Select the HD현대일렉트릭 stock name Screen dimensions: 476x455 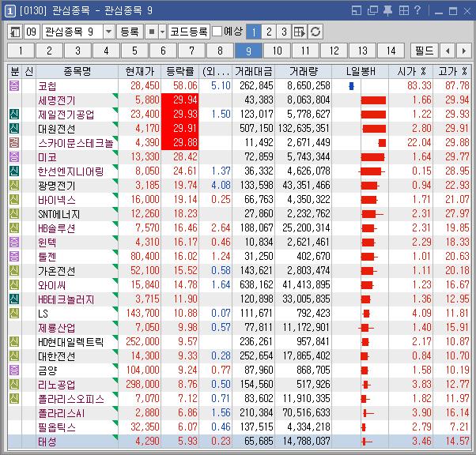[x=70, y=342]
